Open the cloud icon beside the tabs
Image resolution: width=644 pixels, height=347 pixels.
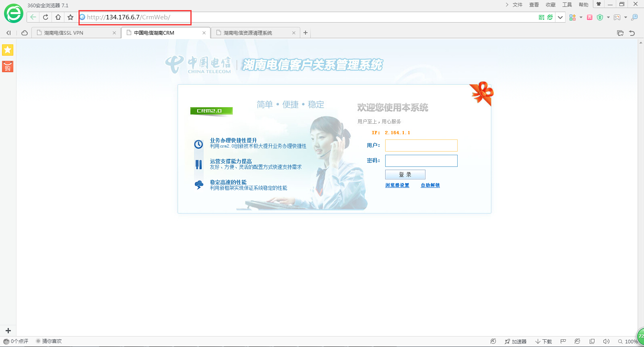click(x=25, y=33)
